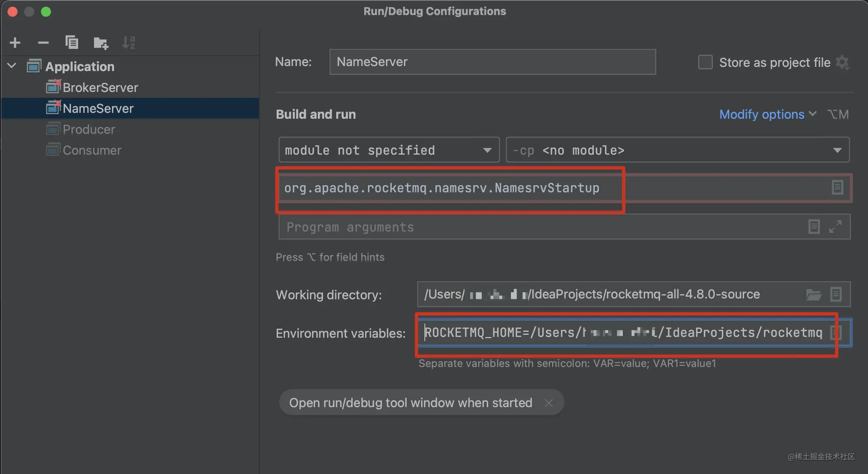Click the Remove Configuration minus icon
Screen dimensions: 868x474
[x=43, y=43]
